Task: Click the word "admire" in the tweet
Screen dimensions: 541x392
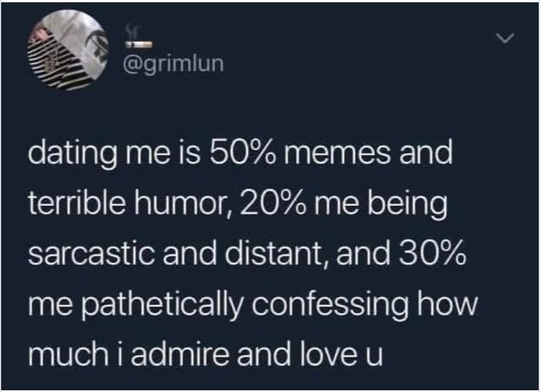Action: [x=180, y=355]
